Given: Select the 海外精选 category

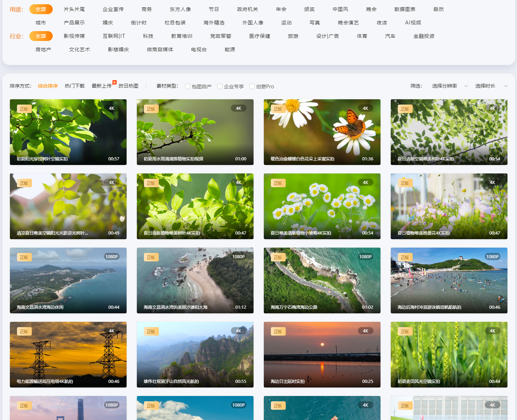Looking at the screenshot, I should [214, 23].
